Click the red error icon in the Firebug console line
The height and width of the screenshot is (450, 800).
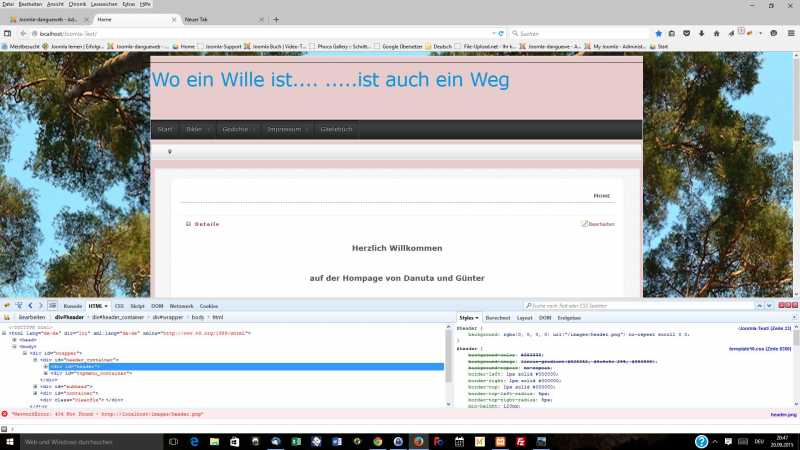coord(5,414)
